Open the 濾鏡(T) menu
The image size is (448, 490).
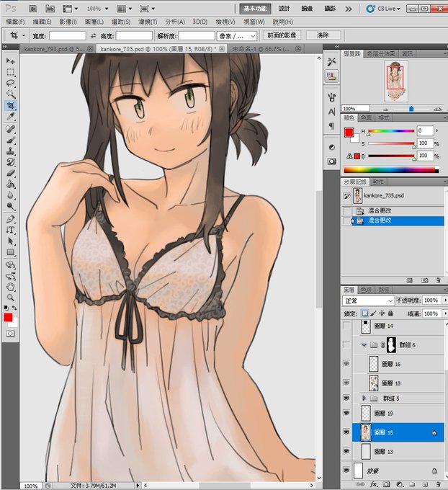148,22
